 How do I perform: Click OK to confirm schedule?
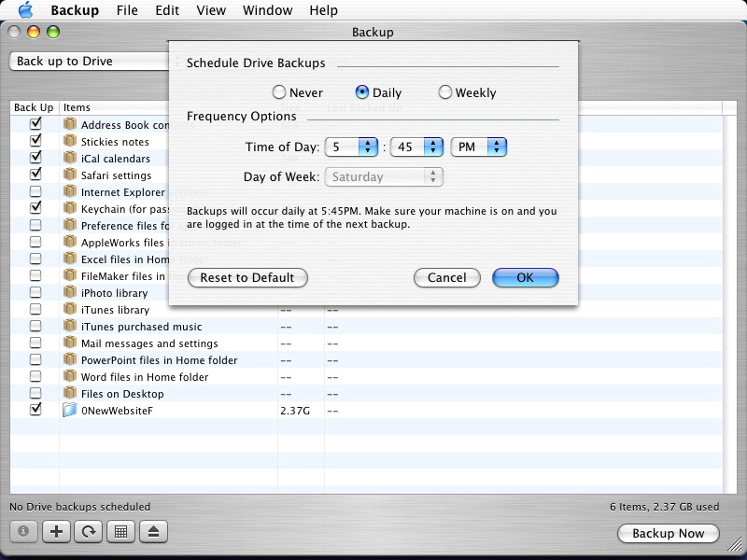tap(525, 277)
